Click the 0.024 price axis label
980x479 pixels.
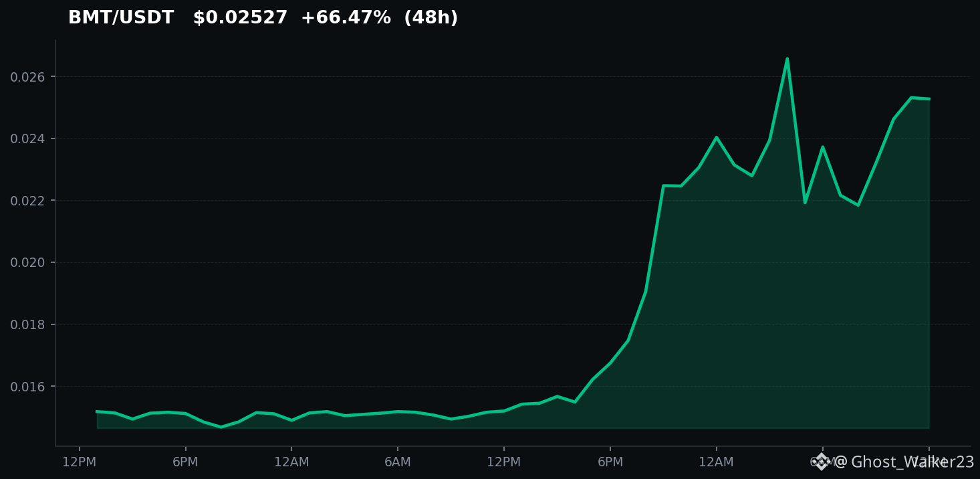click(27, 139)
